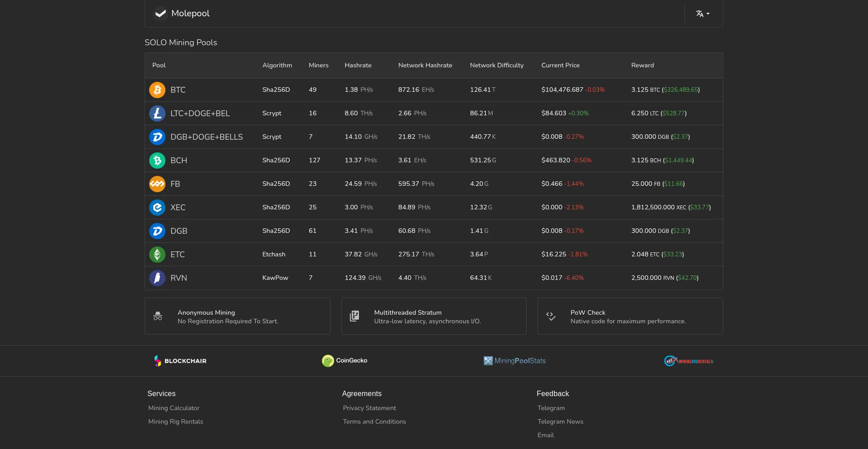Click the Litecoin icon in LTC+DOGE+BEL row
Viewport: 868px width, 449px height.
(157, 113)
